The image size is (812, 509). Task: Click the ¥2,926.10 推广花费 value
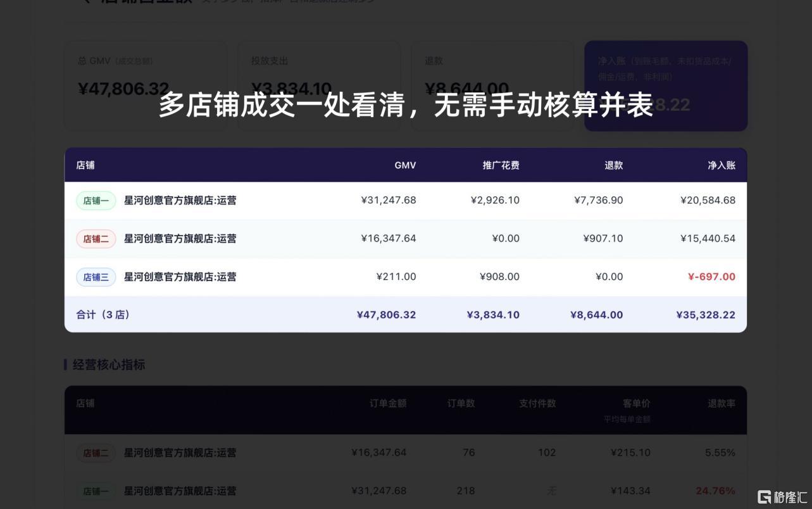click(x=495, y=200)
